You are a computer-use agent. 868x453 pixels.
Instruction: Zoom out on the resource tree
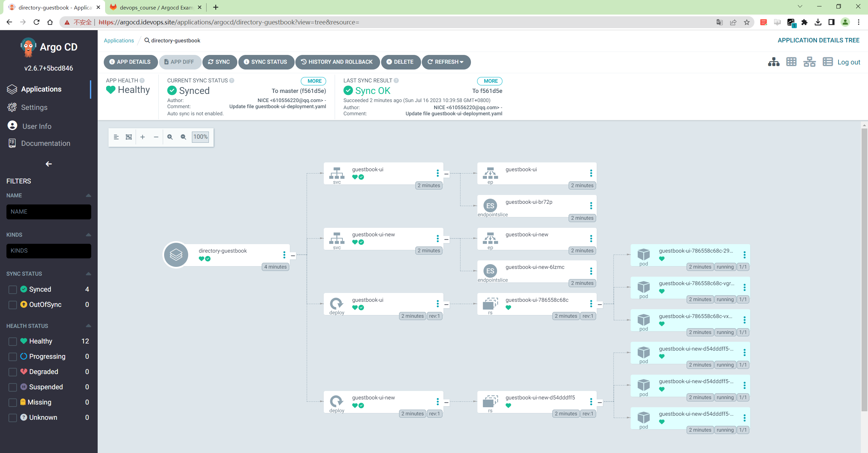(x=183, y=137)
